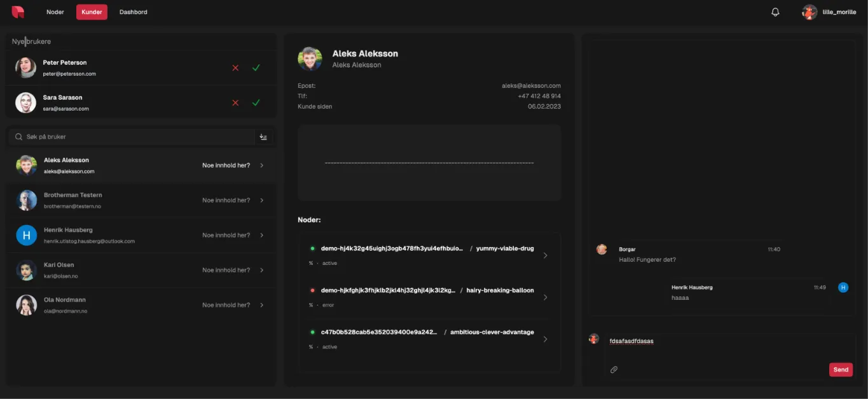Click Kari Olsen's avatar
This screenshot has width=868, height=399.
pyautogui.click(x=26, y=270)
